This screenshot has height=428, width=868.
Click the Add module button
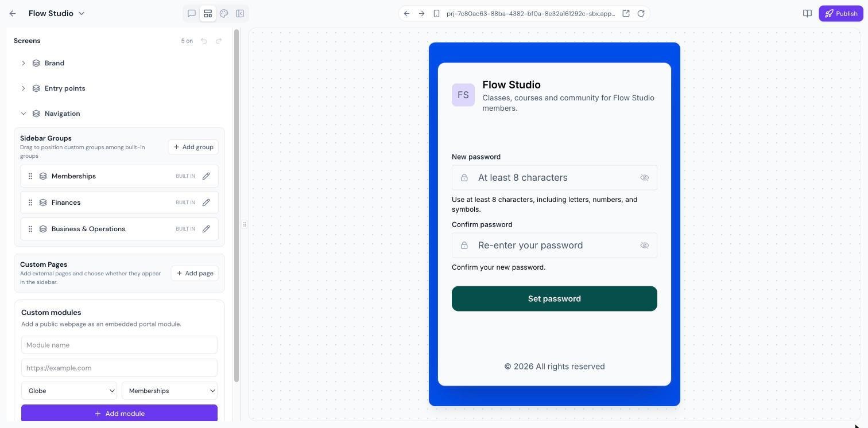pos(119,413)
